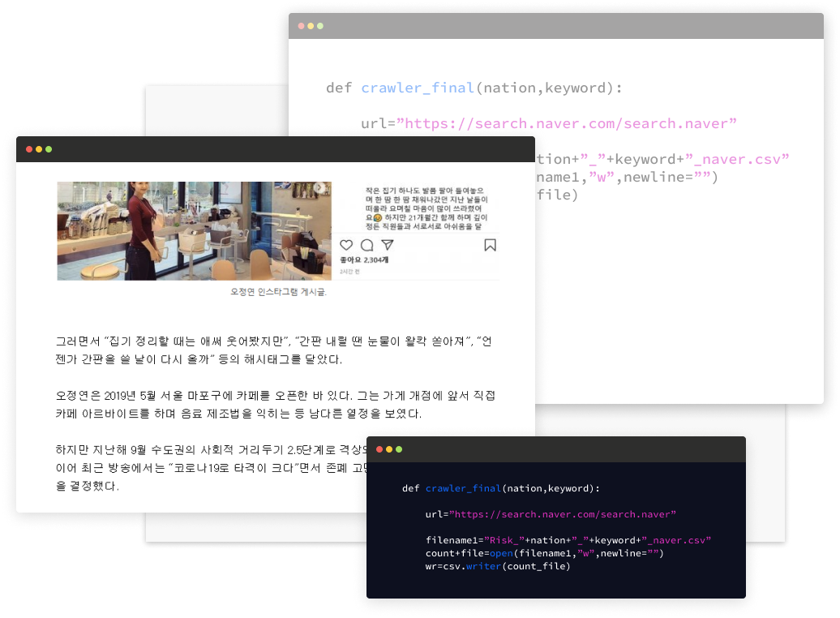Like the Instagram post with the heart icon
Viewport: 840px width, 618px height.
tap(346, 245)
